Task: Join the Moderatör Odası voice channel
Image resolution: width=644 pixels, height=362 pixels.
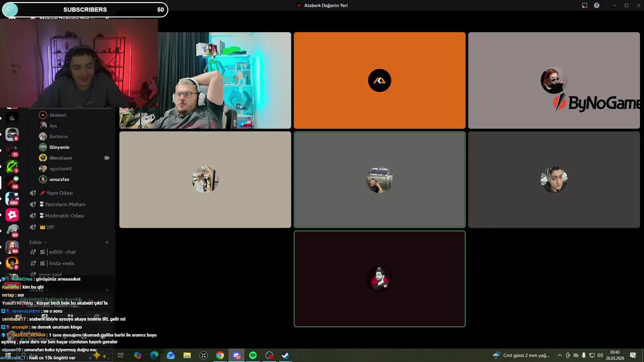Action: (64, 216)
